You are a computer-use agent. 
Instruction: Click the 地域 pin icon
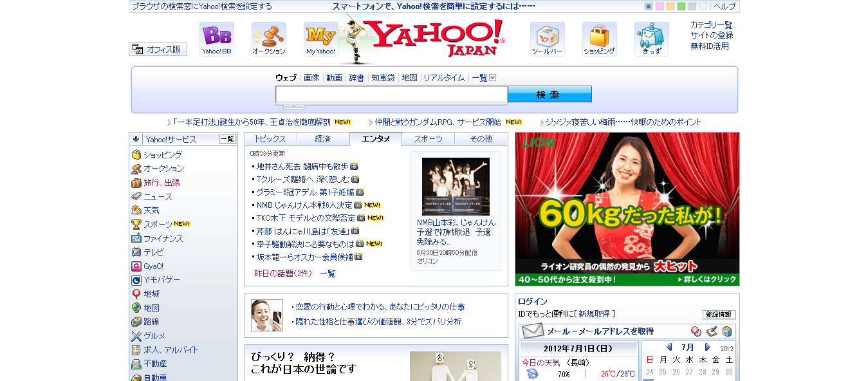136,294
